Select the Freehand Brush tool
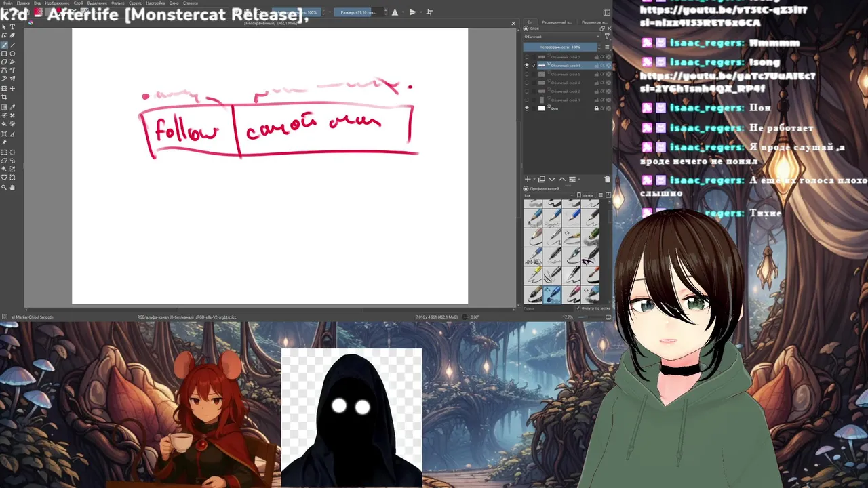868x488 pixels. click(4, 45)
